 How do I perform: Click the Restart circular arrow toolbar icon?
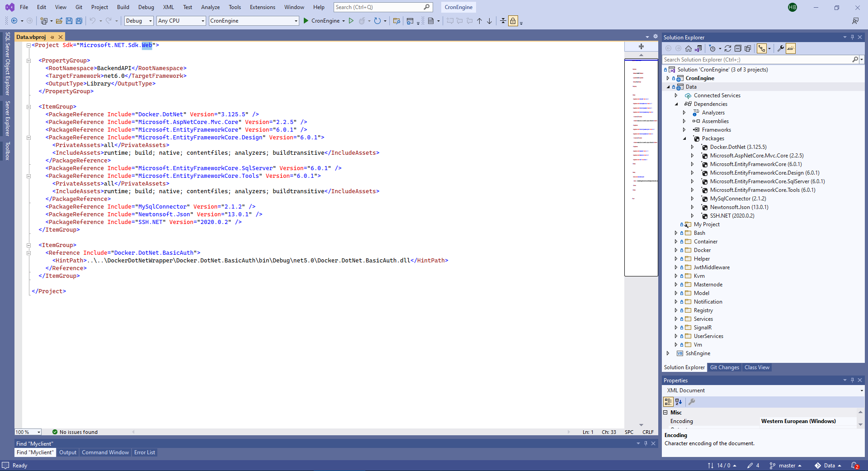pos(377,21)
